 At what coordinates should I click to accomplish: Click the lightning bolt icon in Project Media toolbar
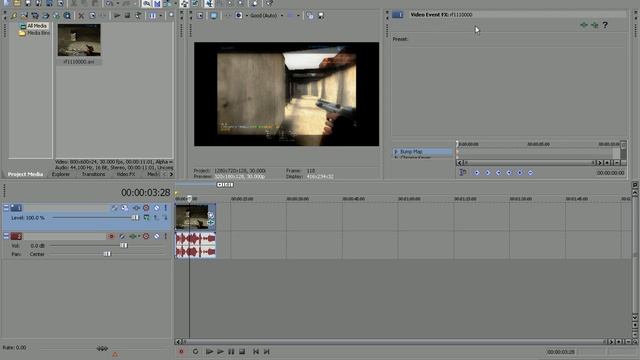coord(14,16)
